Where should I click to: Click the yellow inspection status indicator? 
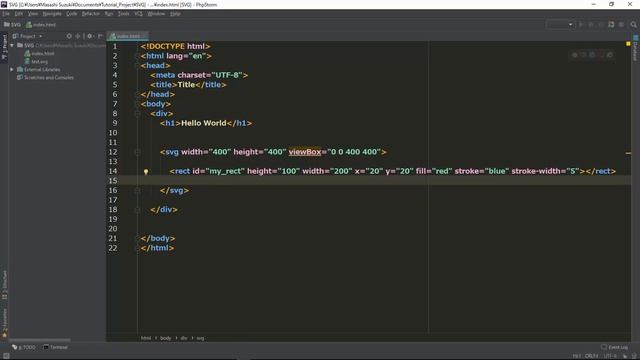tap(628, 43)
